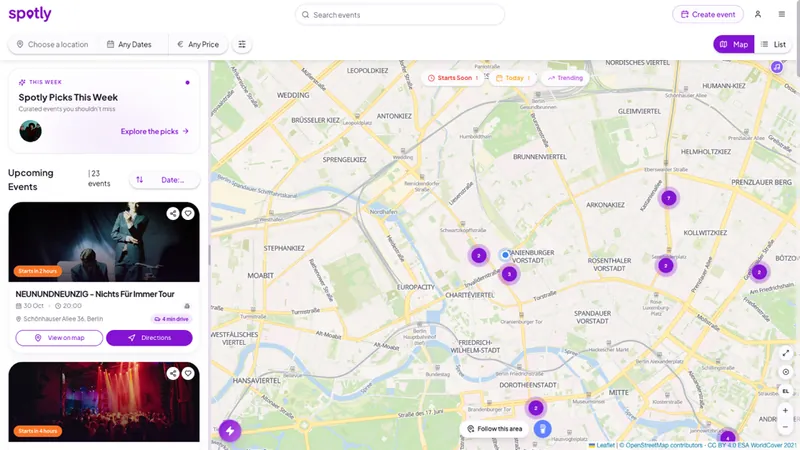Open the Leaflet attribution link
Screen dimensions: 800x450
[602, 445]
